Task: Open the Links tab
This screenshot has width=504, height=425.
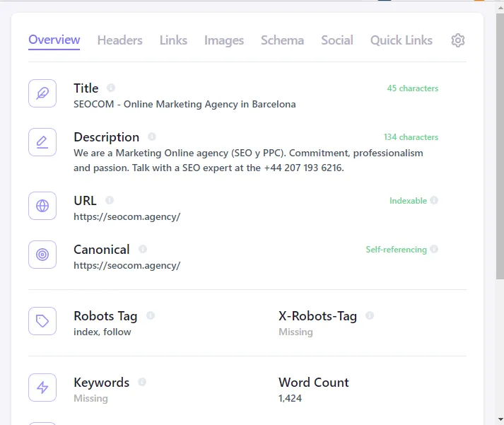Action: pyautogui.click(x=173, y=40)
